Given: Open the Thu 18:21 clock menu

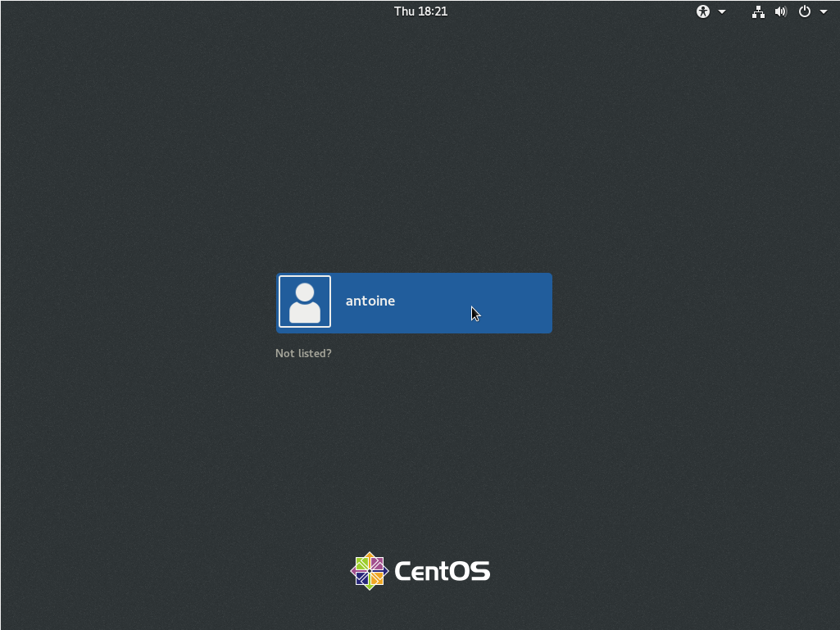Looking at the screenshot, I should (x=420, y=11).
